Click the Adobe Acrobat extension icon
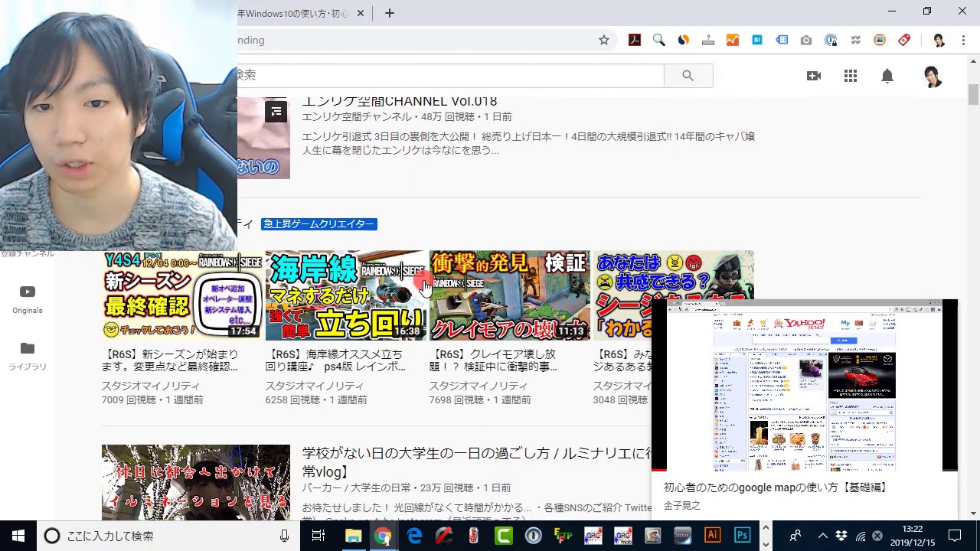Screen dimensions: 980x551 [635, 40]
